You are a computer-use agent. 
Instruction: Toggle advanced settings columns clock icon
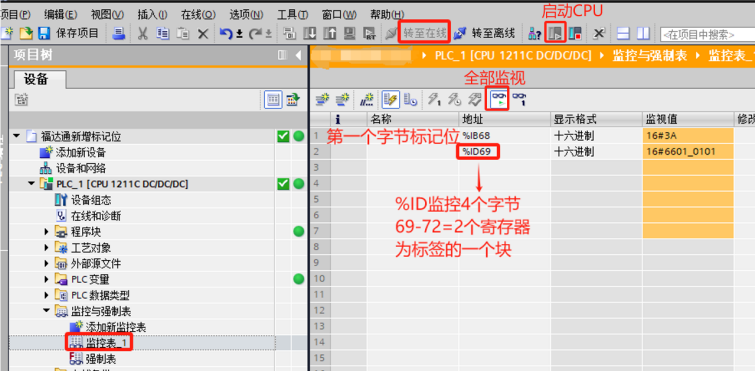click(x=410, y=100)
